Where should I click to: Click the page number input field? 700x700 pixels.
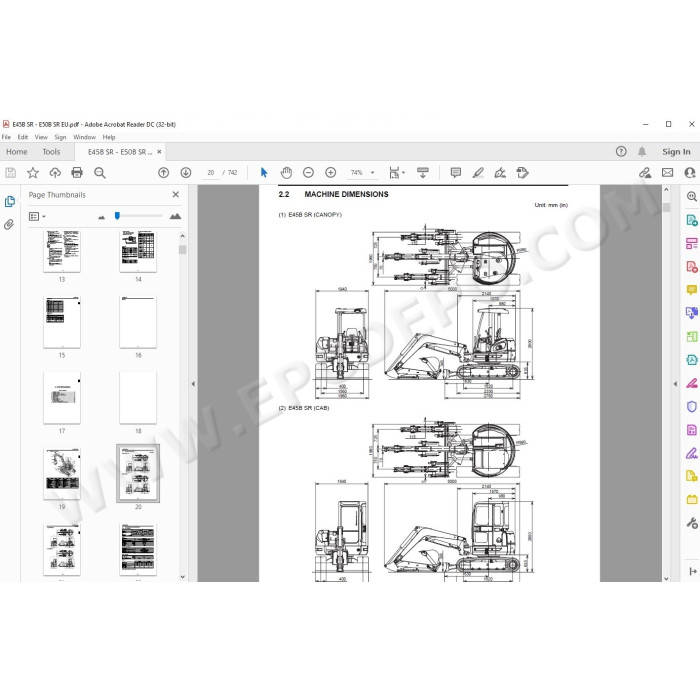click(211, 172)
